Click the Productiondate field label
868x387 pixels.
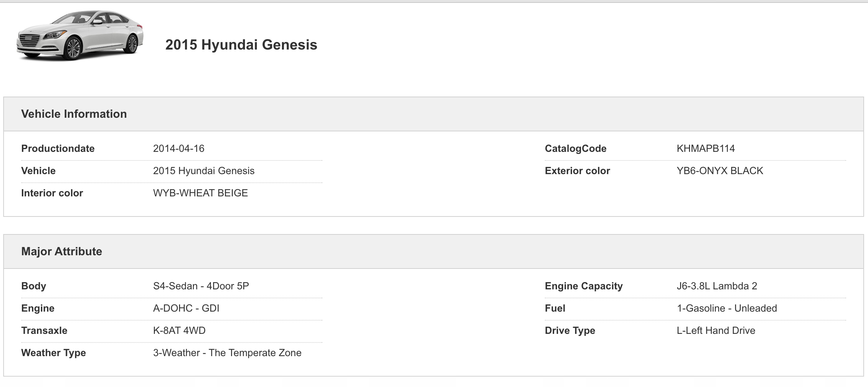(x=58, y=149)
